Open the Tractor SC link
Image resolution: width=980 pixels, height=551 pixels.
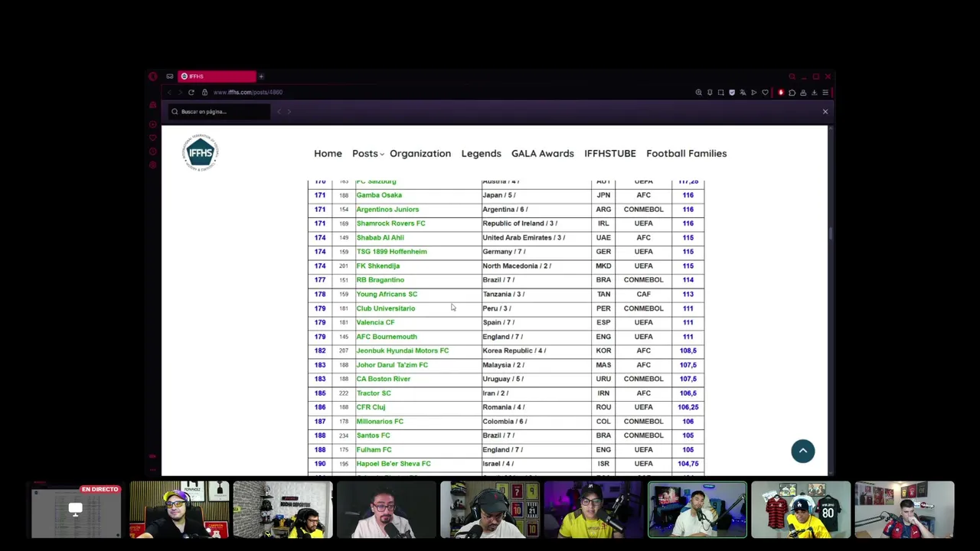pyautogui.click(x=373, y=393)
